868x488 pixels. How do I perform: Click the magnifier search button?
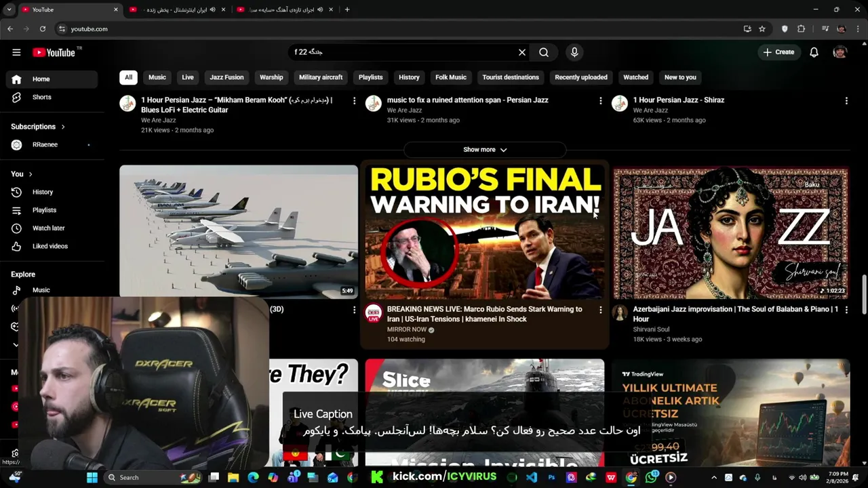544,52
